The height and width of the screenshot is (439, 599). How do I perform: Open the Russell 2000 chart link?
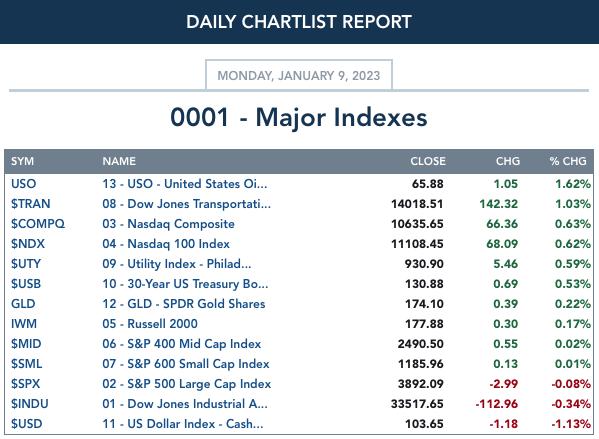150,324
